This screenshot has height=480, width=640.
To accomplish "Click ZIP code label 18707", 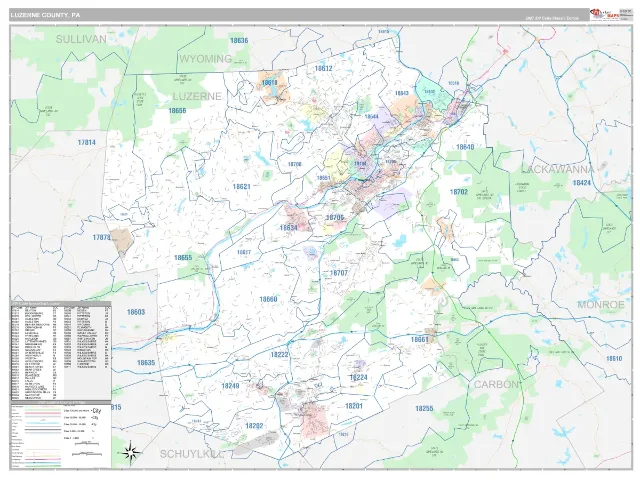I will 339,273.
